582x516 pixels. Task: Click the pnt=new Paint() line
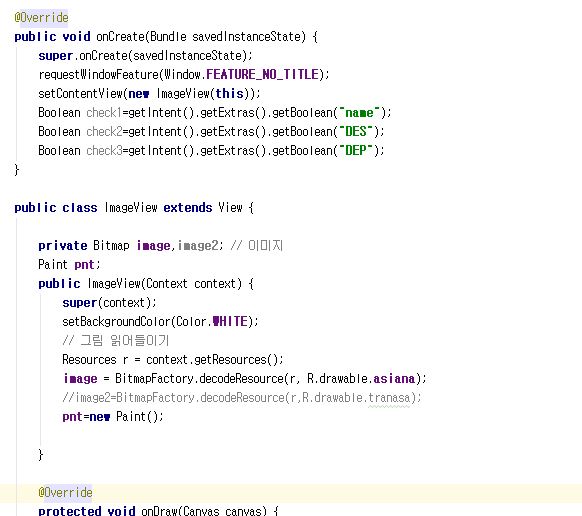pos(113,417)
